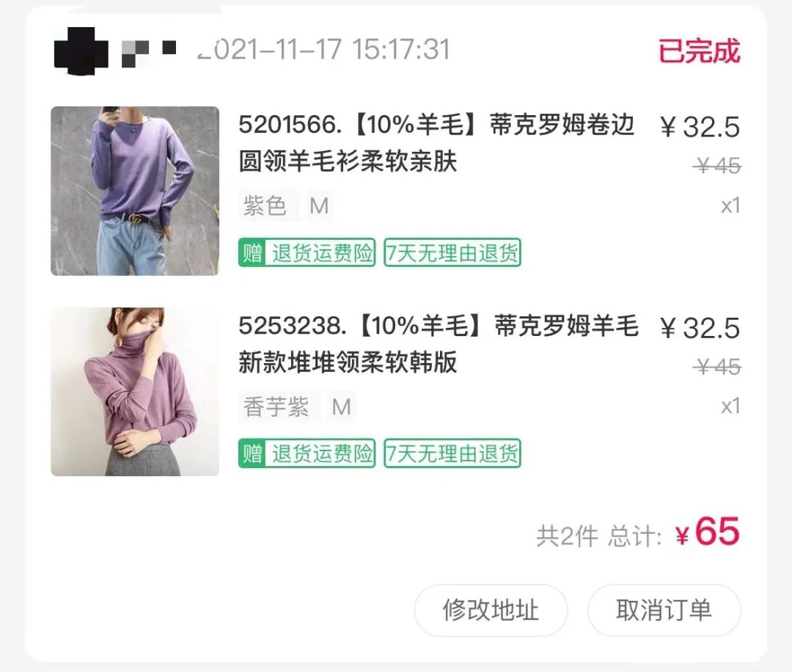Click first item's ¥32.5 price
The width and height of the screenshot is (792, 672).
pos(700,126)
